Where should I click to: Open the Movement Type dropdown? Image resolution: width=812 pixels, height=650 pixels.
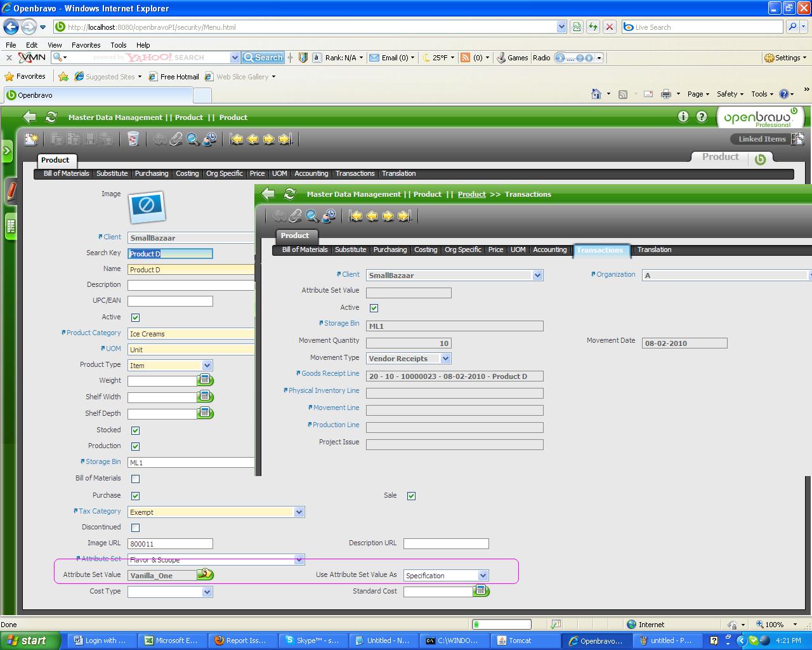pos(445,359)
